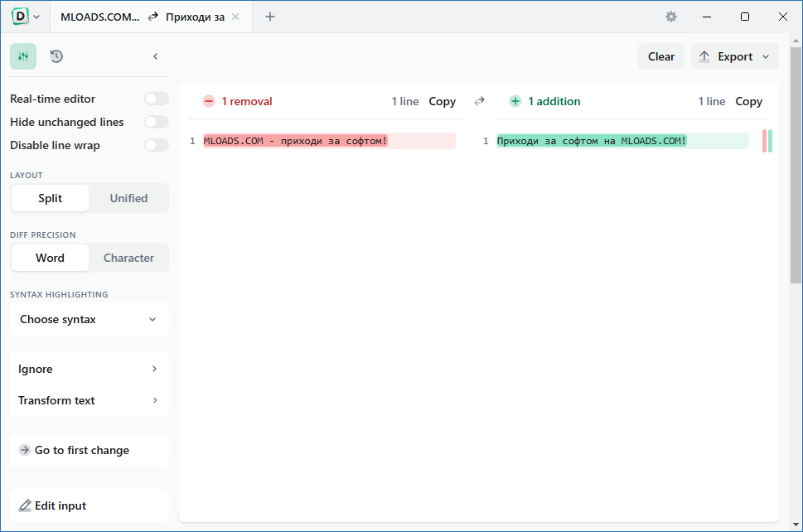803x532 pixels.
Task: Expand the Transform text submenu
Action: pyautogui.click(x=89, y=400)
